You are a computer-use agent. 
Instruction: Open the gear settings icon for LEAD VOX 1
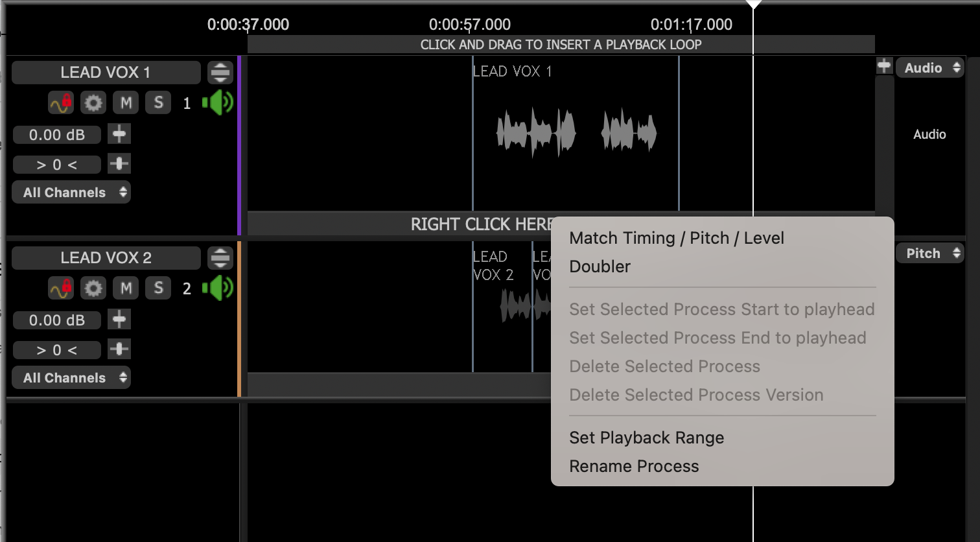pyautogui.click(x=93, y=102)
